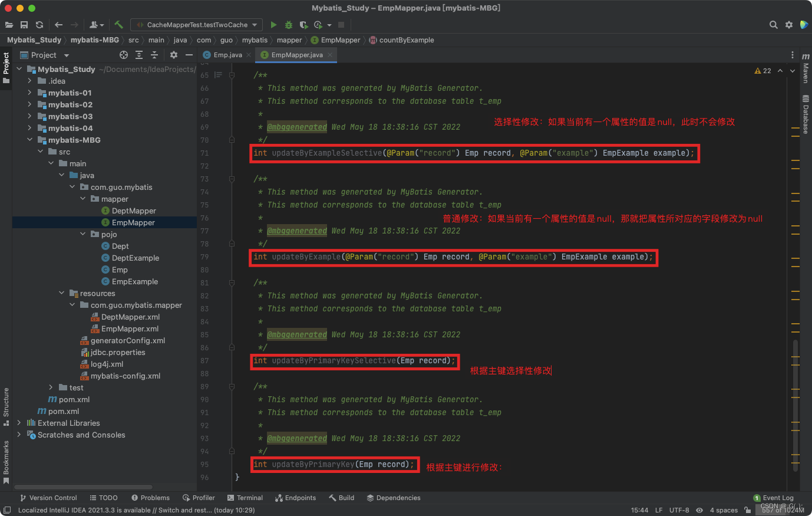Screen dimensions: 812x516
Task: Toggle the Bookmarks tool window stripe
Action: point(6,462)
